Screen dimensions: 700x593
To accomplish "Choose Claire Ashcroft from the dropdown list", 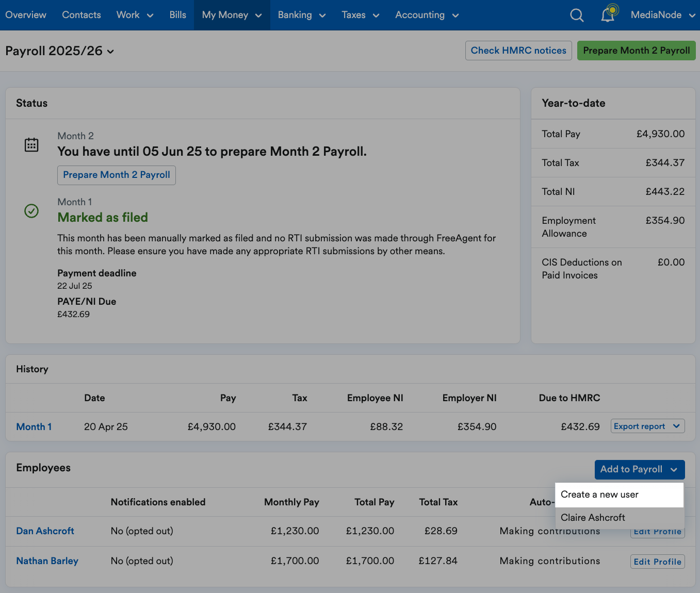I will pyautogui.click(x=593, y=518).
